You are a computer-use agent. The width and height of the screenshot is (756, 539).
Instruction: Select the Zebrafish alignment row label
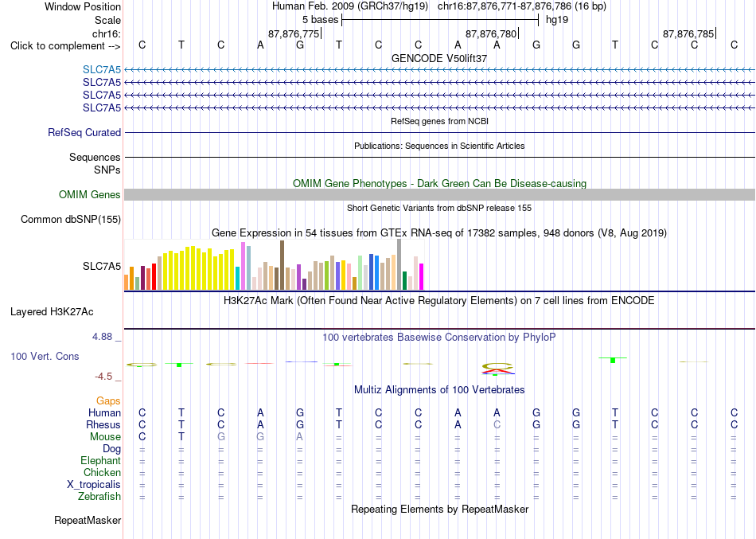99,497
